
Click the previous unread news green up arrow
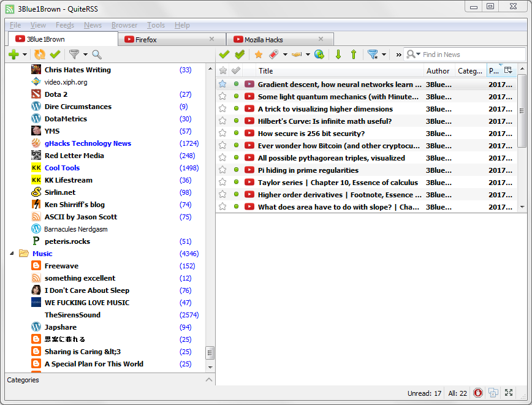tap(354, 55)
